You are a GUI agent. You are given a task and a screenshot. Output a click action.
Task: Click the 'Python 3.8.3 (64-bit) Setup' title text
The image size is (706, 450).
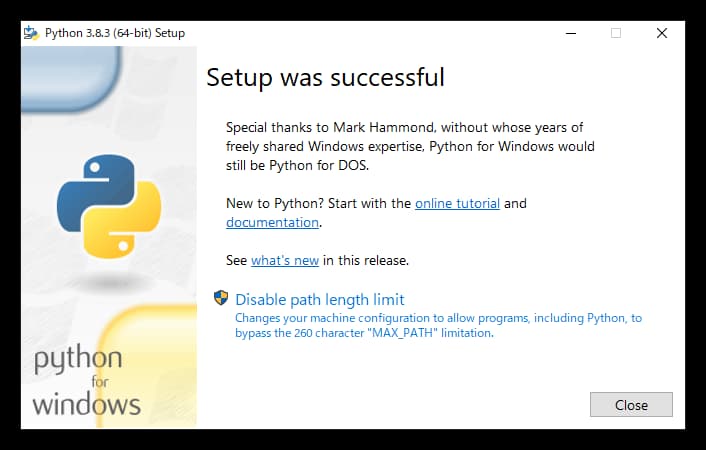[115, 33]
